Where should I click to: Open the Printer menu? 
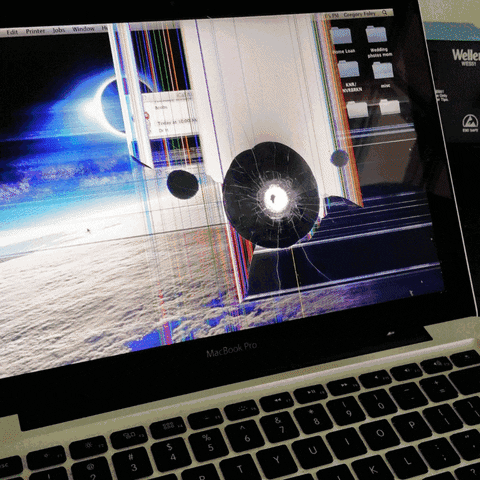[35, 31]
